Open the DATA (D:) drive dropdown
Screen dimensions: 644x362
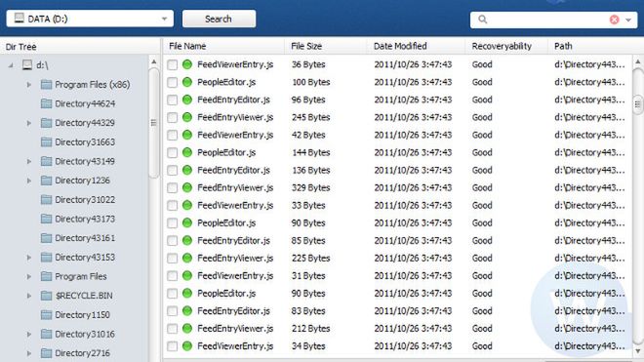(164, 19)
